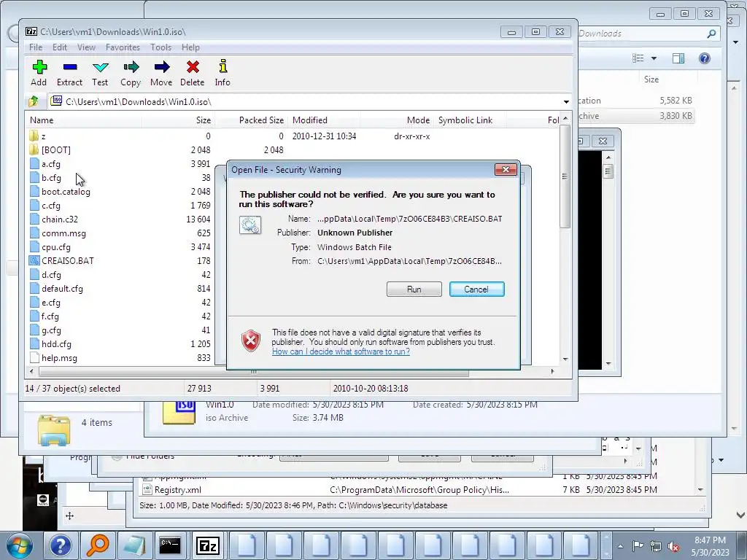Click the Windows Start orb
The width and height of the screenshot is (747, 560).
pyautogui.click(x=20, y=545)
